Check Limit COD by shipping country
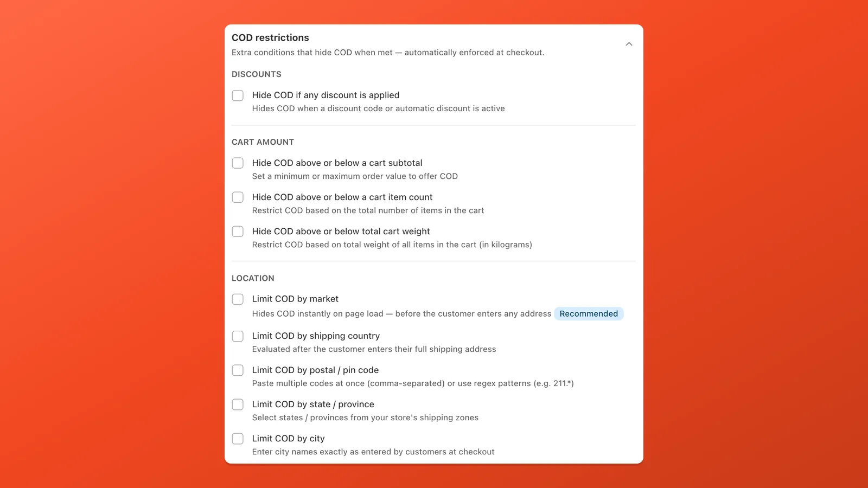The height and width of the screenshot is (488, 868). click(x=238, y=336)
